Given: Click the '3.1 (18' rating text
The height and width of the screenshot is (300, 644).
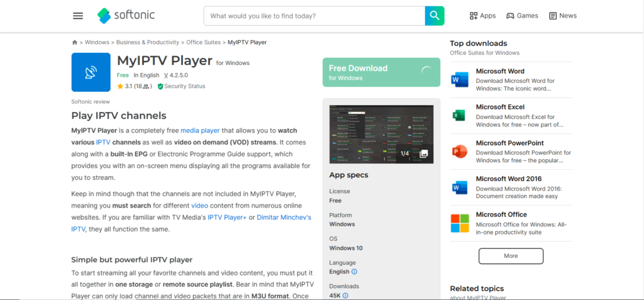Looking at the screenshot, I should point(134,86).
